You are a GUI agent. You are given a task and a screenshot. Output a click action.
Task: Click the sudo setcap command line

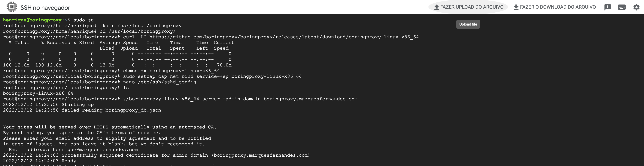152,76
